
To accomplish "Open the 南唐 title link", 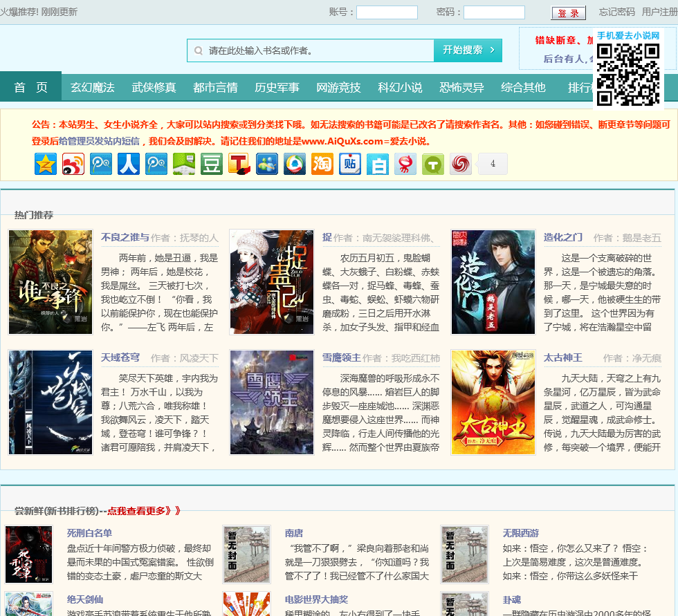I will coord(294,533).
